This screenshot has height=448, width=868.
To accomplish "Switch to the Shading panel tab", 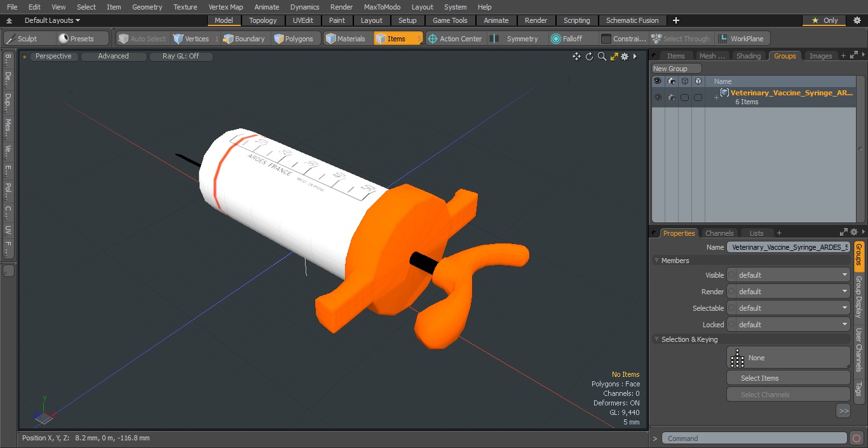I will tap(749, 56).
